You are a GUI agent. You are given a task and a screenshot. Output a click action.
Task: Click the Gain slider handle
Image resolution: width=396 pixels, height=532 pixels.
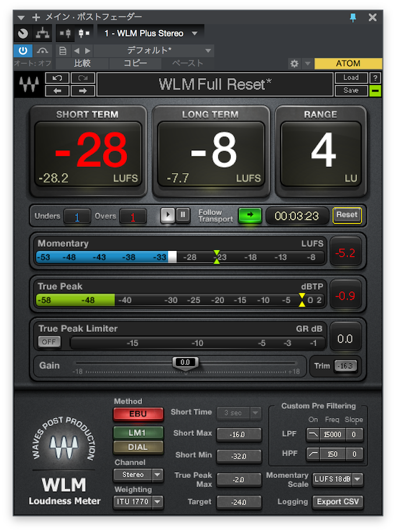[x=185, y=363]
